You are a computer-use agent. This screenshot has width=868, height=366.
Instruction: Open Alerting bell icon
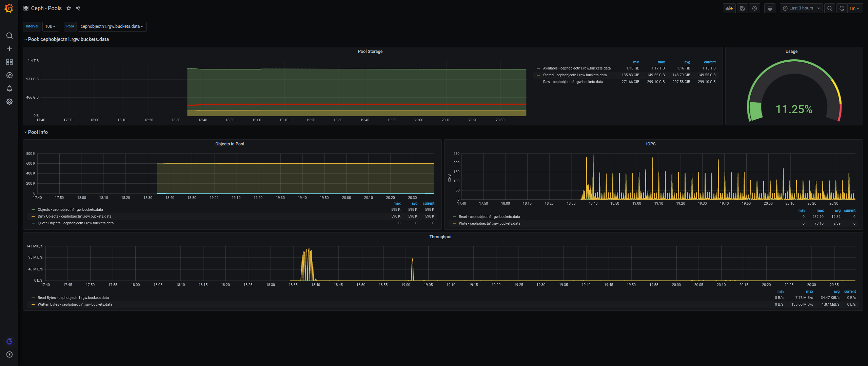[x=9, y=88]
